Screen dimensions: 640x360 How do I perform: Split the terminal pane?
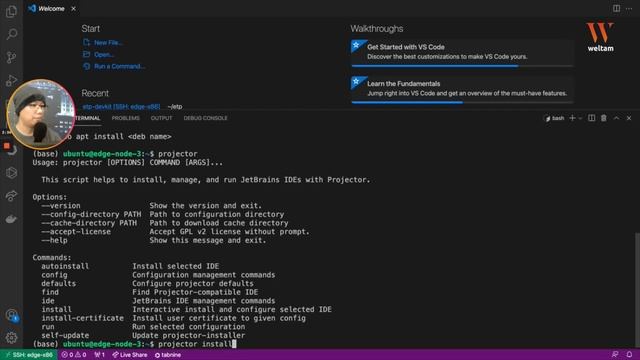(x=591, y=118)
